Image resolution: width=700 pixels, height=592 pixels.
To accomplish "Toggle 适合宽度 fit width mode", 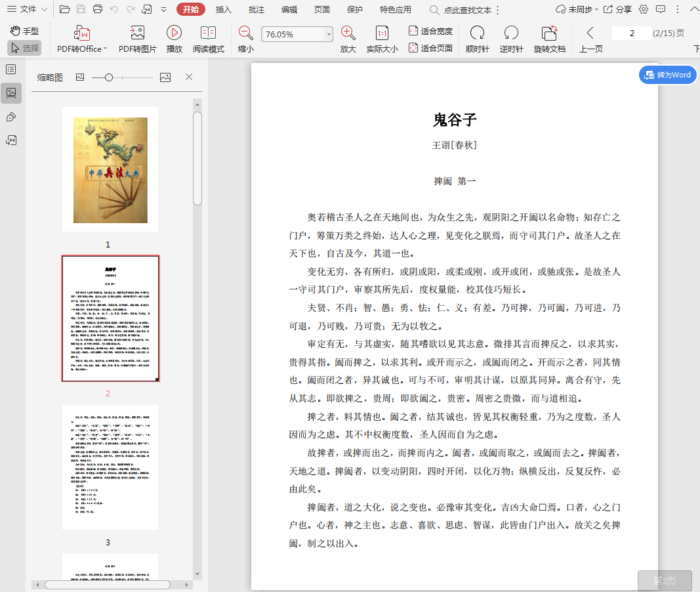I will (430, 31).
